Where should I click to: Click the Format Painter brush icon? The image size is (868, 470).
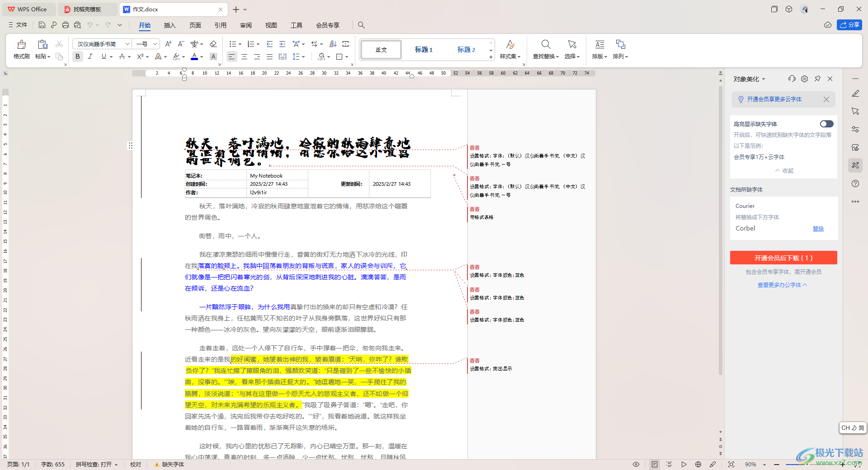(21, 44)
